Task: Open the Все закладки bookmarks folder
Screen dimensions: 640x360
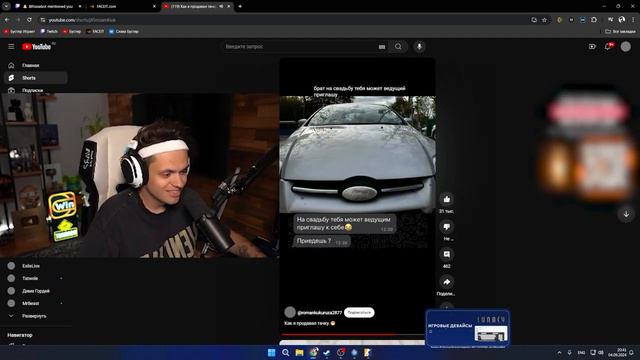Action: coord(620,31)
